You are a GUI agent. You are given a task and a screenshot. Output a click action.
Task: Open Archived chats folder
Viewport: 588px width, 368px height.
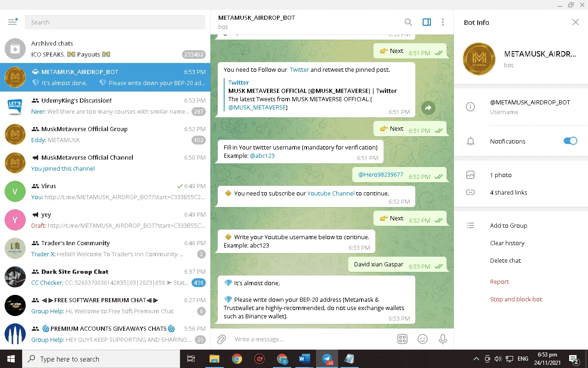click(105, 49)
